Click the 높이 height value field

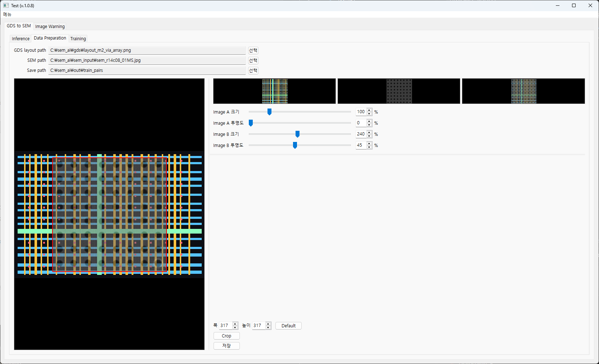(x=259, y=326)
